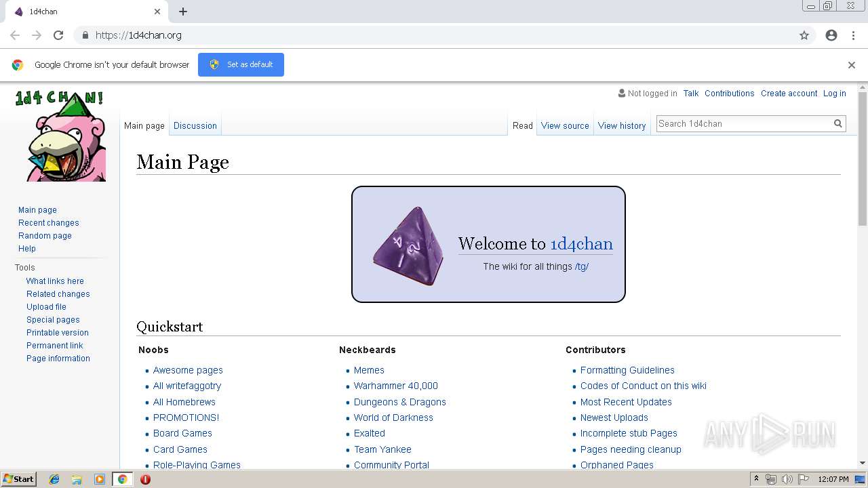
Task: Open the file explorer taskbar icon
Action: click(77, 479)
